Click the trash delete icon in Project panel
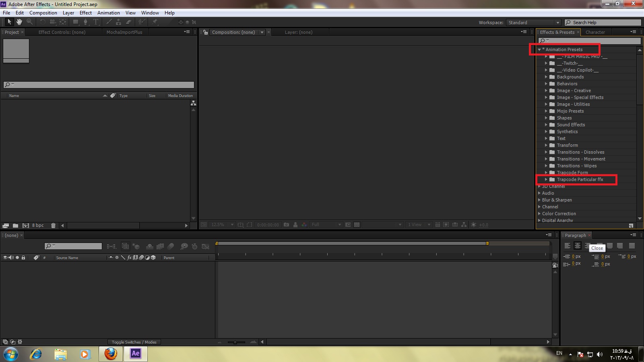644x362 pixels. (x=53, y=226)
